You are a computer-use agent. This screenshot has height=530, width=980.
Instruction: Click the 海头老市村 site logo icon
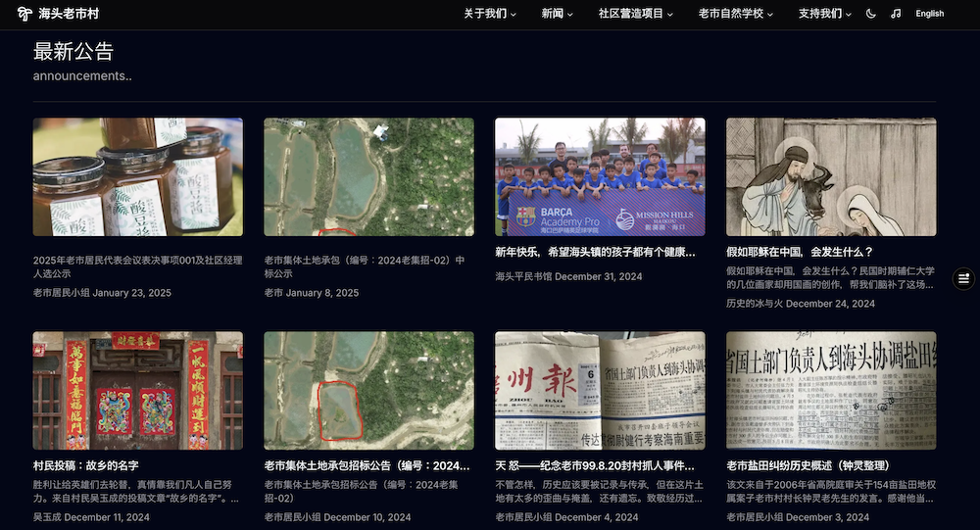point(24,14)
